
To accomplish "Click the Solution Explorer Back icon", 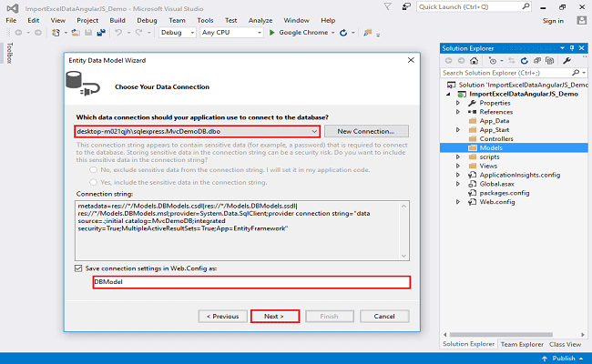I will 448,60.
